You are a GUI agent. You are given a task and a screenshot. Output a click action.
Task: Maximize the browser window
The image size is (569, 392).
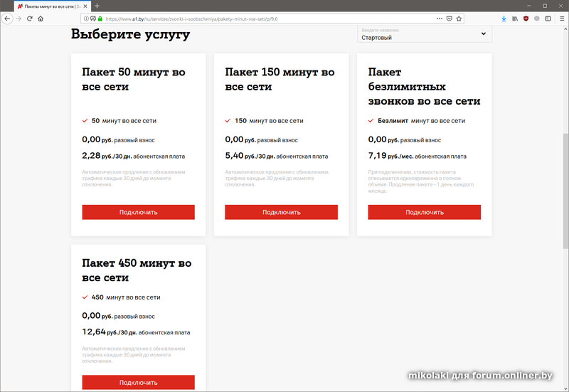(x=545, y=6)
